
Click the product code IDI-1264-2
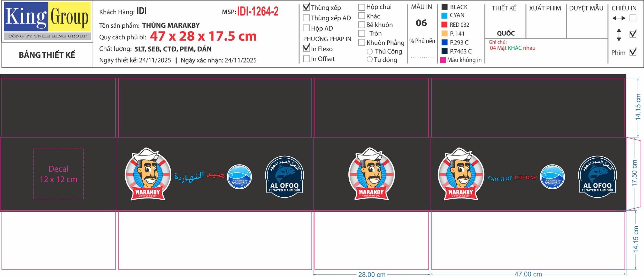coord(258,12)
